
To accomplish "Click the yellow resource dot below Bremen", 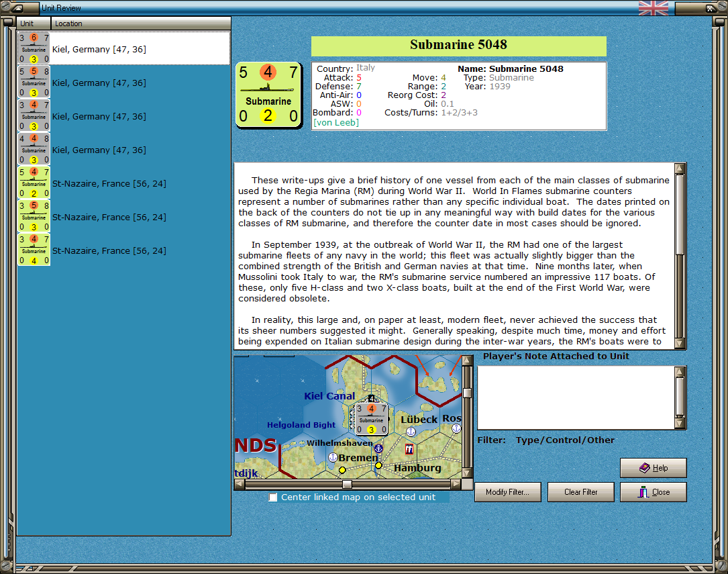I will [x=342, y=470].
